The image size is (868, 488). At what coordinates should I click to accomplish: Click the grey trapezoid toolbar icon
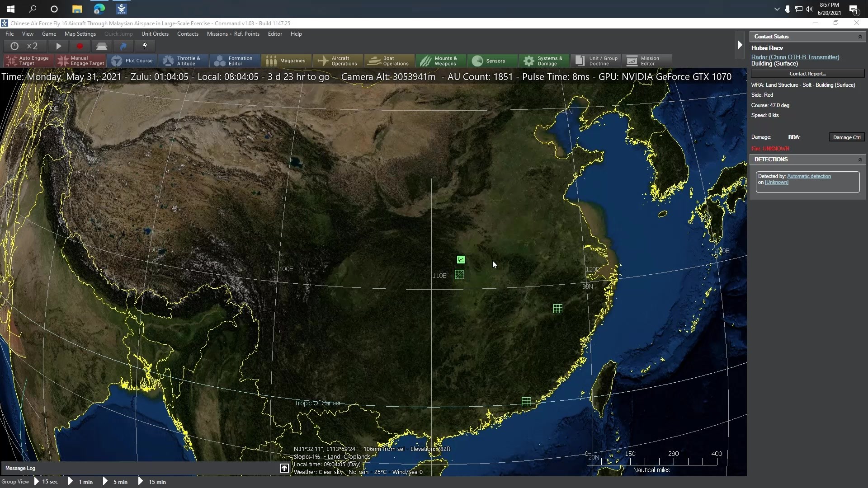[x=101, y=46]
